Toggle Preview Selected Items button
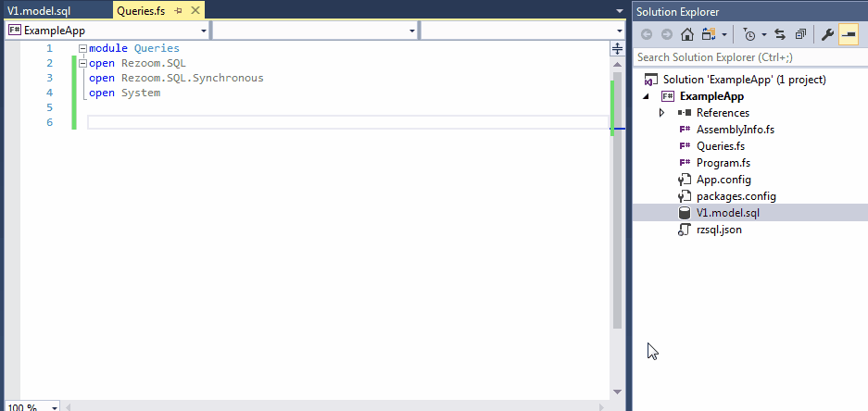The width and height of the screenshot is (868, 411). tap(848, 35)
